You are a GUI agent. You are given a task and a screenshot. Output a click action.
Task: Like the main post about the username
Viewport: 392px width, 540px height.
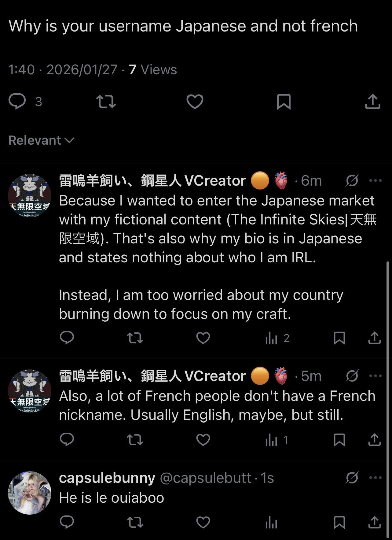[x=195, y=102]
